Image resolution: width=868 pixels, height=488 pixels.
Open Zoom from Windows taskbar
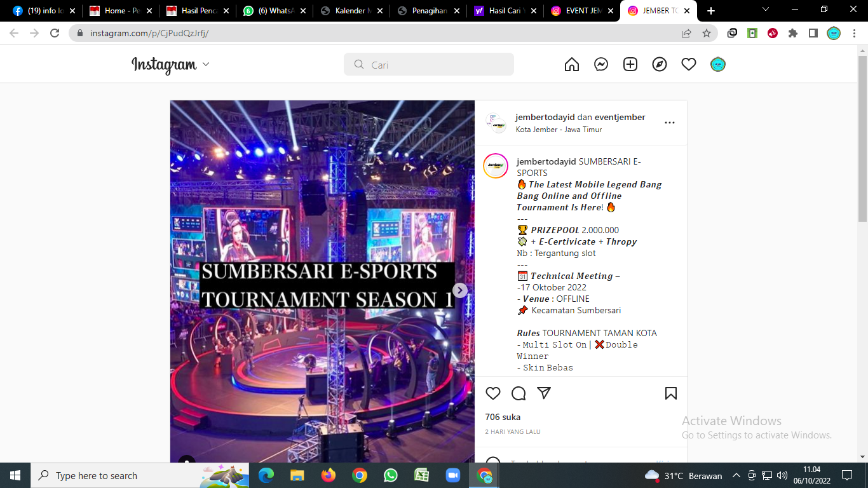tap(452, 475)
